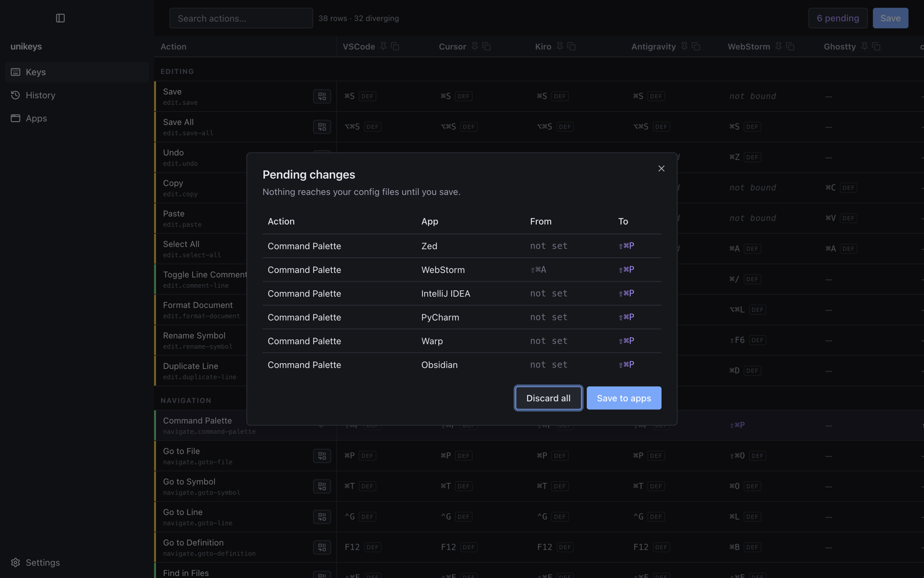Select the Zed pending change row

point(461,246)
